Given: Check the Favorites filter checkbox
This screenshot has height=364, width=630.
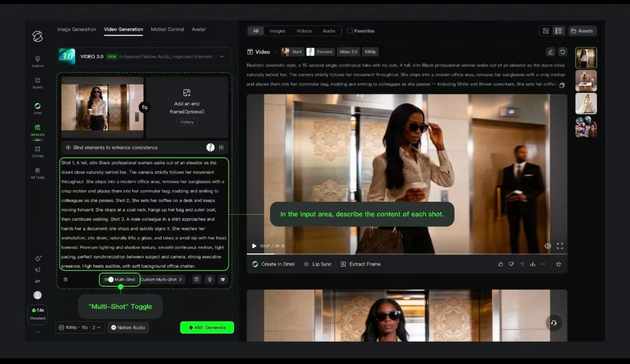Looking at the screenshot, I should (350, 31).
